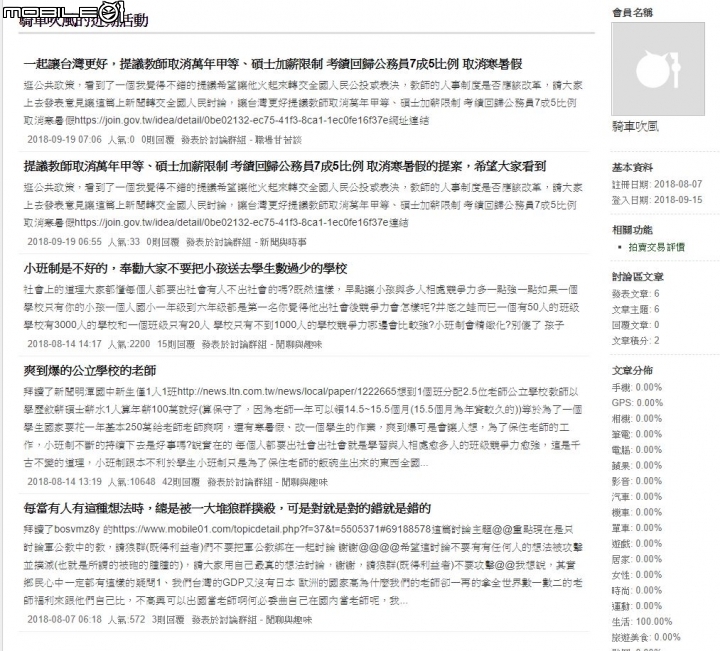Open the Mobile01 logo at the top
The height and width of the screenshot is (651, 720).
click(x=63, y=12)
